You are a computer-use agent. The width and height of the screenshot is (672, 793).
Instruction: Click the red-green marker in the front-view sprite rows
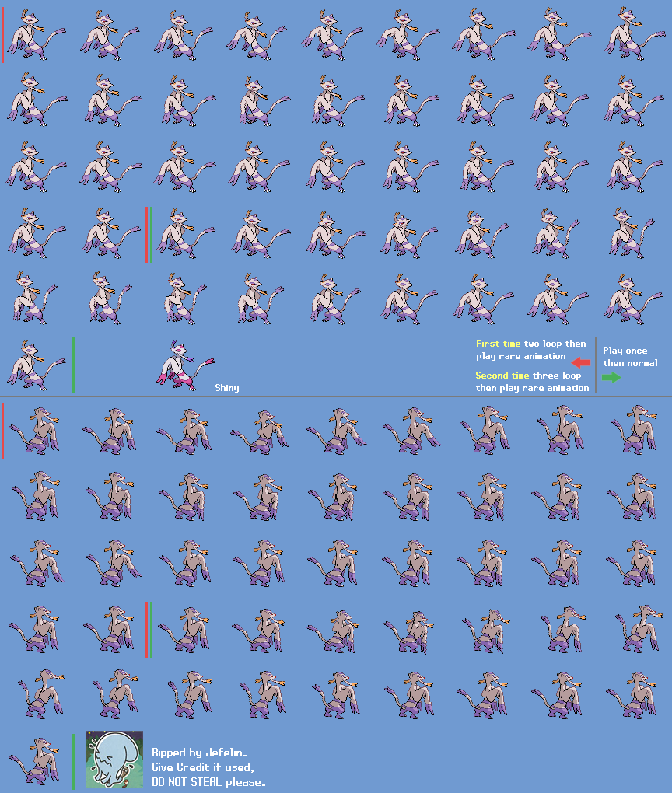[x=147, y=235]
